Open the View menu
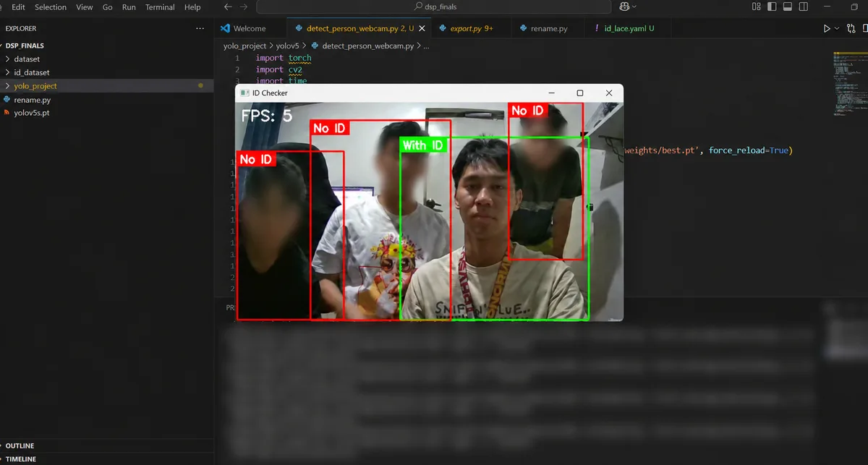 85,7
